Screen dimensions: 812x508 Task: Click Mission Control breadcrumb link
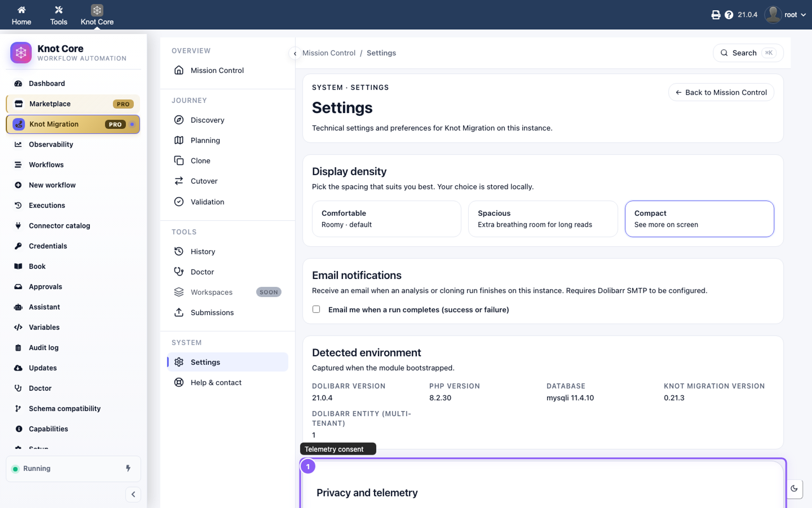(328, 53)
